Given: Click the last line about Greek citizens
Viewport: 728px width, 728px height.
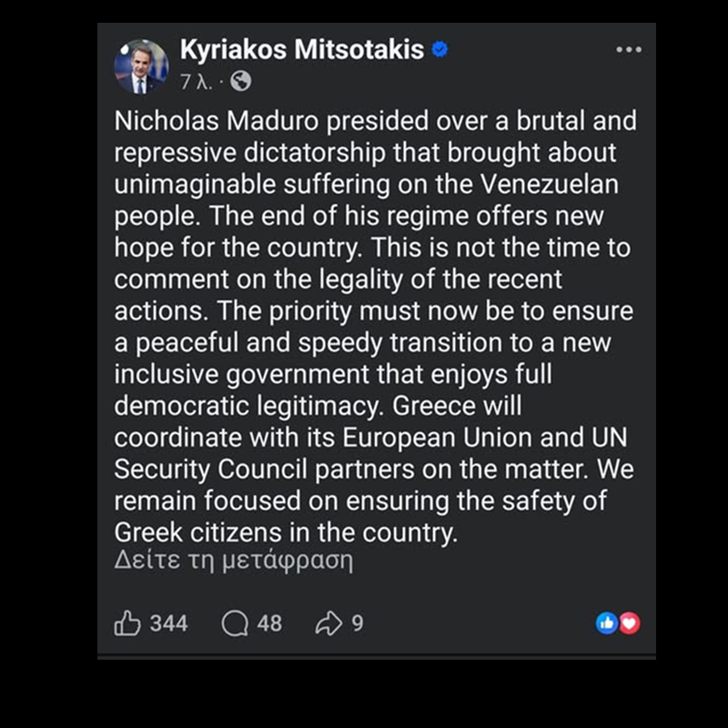Looking at the screenshot, I should [x=284, y=531].
